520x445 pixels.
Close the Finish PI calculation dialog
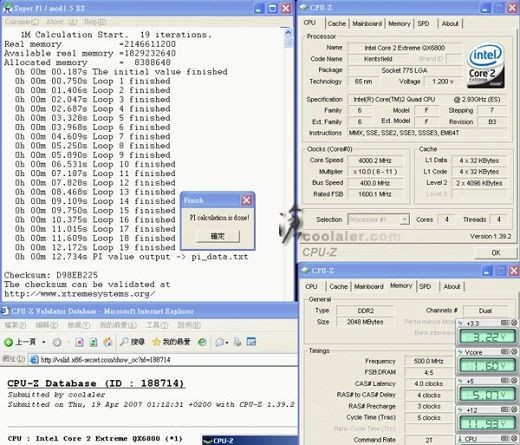click(x=246, y=200)
